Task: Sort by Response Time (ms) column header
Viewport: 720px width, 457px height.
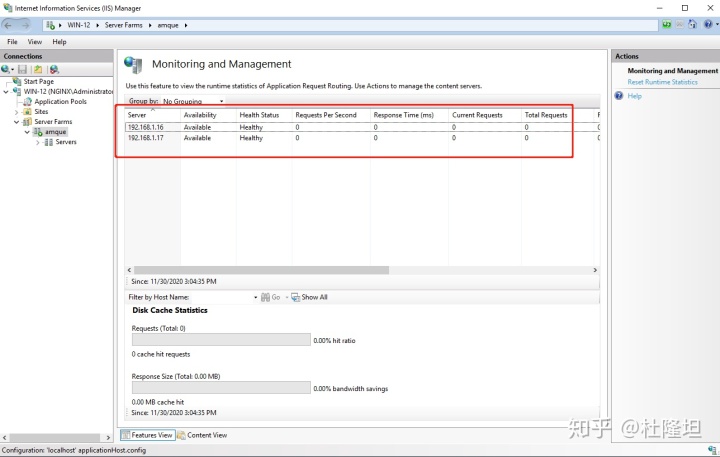Action: pos(409,115)
